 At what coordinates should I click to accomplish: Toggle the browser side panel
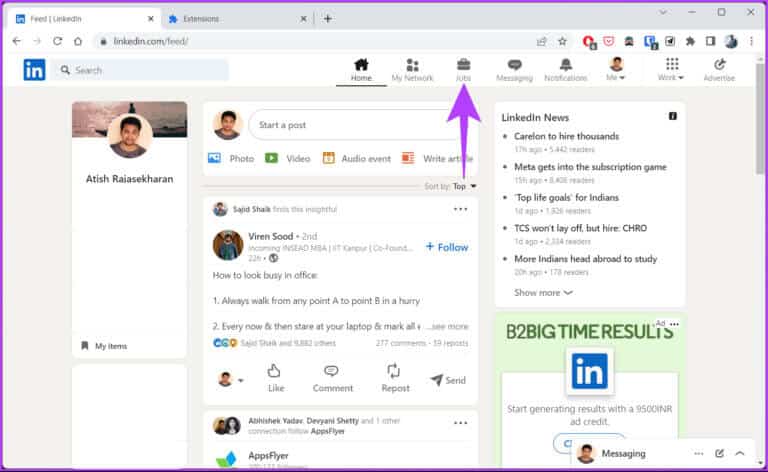tap(710, 42)
